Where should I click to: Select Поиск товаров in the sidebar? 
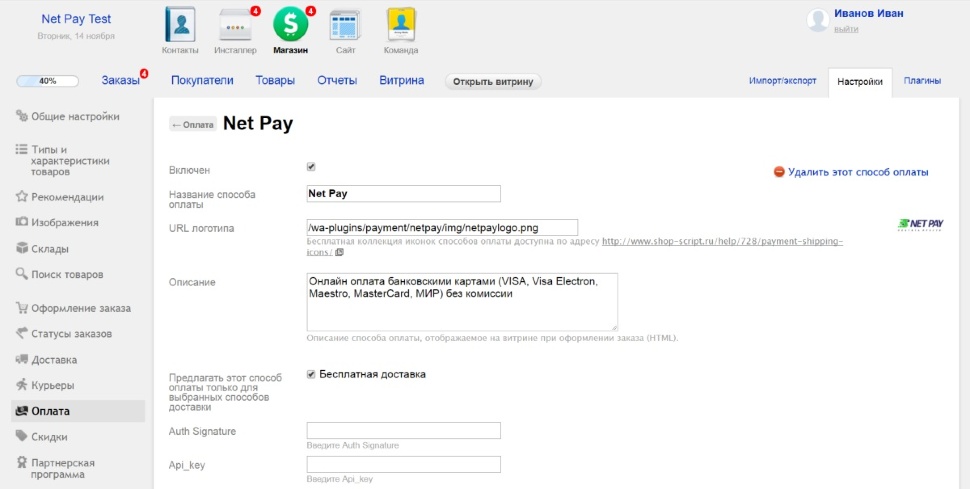(x=67, y=274)
